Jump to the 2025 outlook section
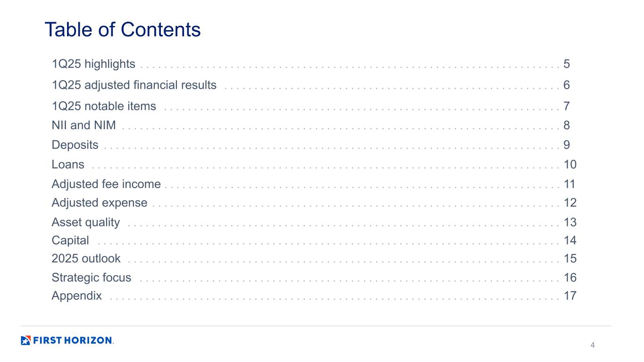The height and width of the screenshot is (362, 644). click(86, 258)
